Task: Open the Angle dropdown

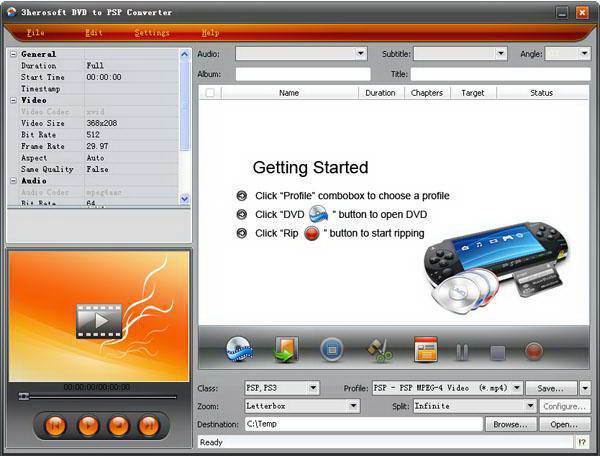Action: 584,54
